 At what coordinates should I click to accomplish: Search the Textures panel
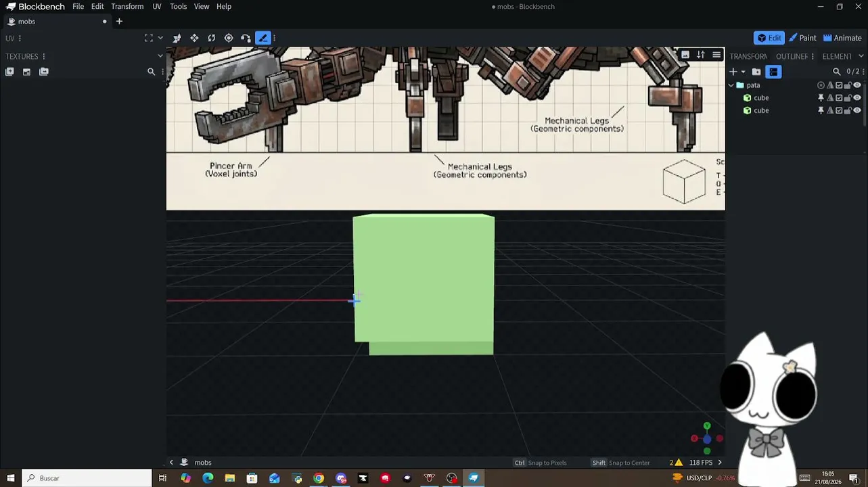[x=151, y=72]
